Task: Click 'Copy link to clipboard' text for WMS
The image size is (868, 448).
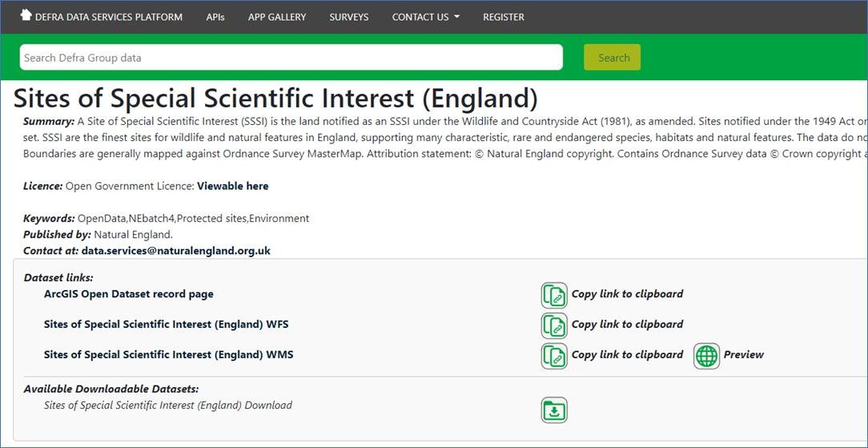Action: [x=627, y=355]
